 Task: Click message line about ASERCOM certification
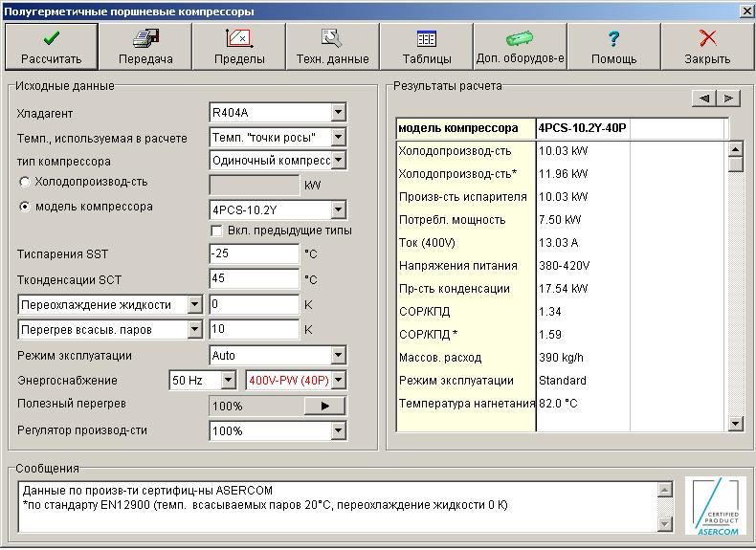(147, 491)
